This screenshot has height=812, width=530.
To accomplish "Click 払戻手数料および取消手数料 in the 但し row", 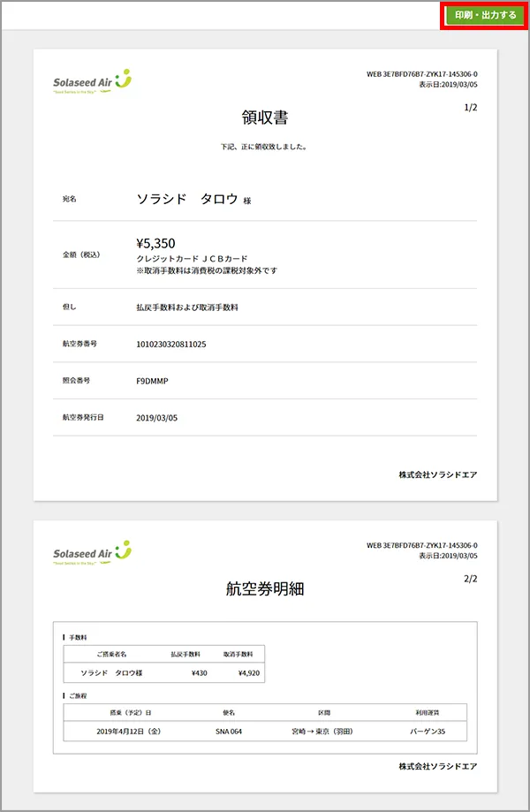I will pyautogui.click(x=187, y=307).
